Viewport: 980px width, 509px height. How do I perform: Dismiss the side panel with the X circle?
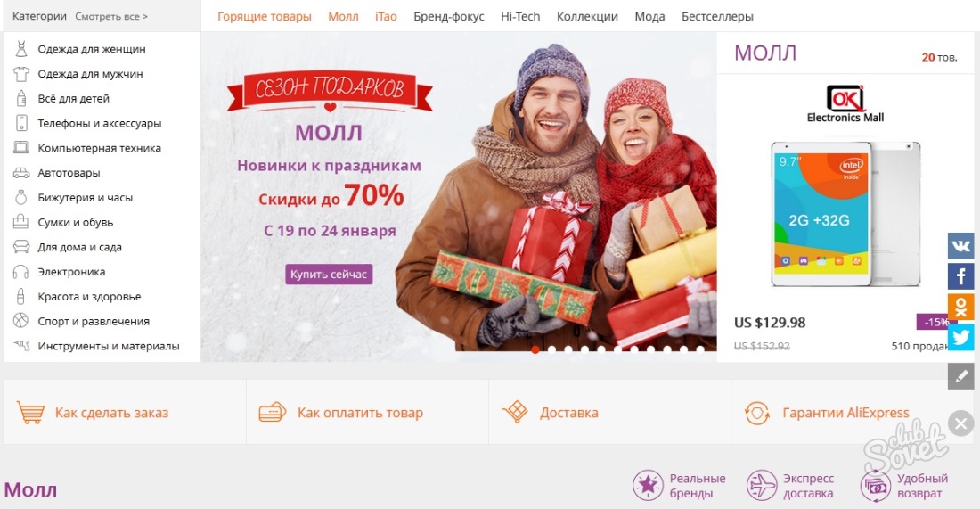coord(960,423)
